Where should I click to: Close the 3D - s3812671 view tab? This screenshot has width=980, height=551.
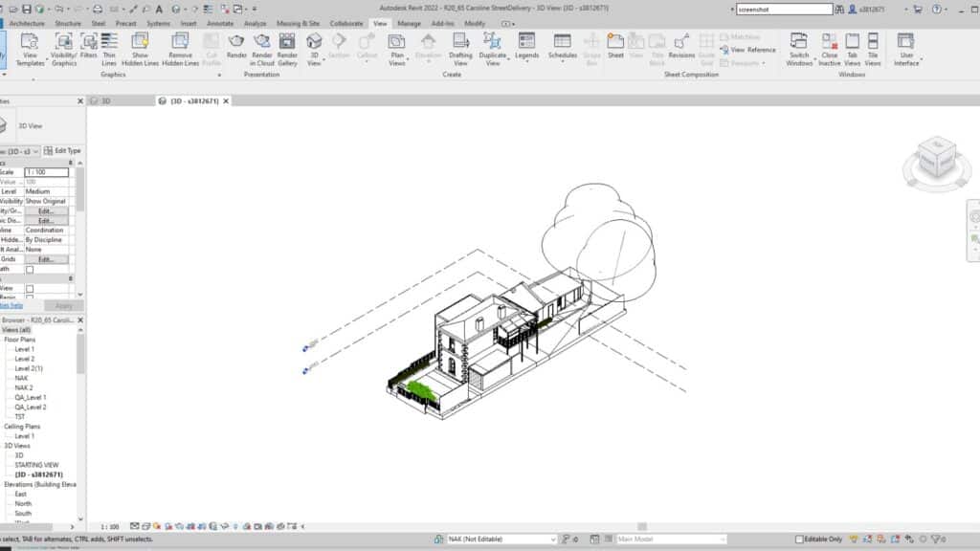[226, 100]
